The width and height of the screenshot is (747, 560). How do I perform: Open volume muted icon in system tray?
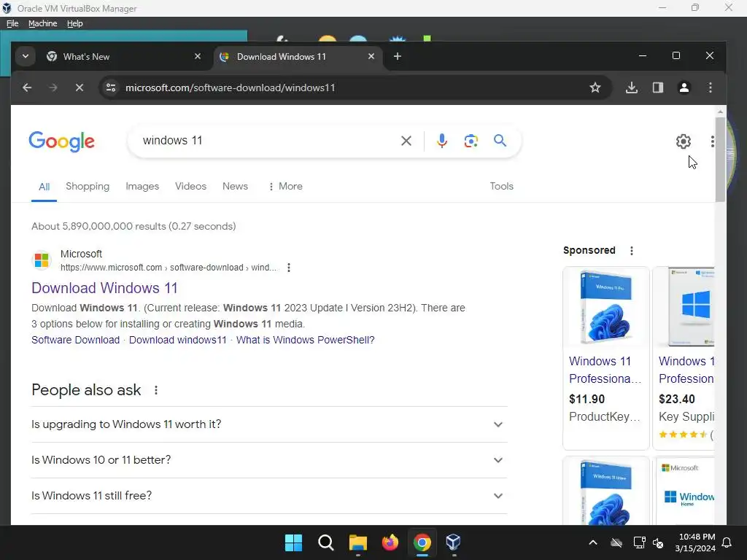(x=658, y=542)
